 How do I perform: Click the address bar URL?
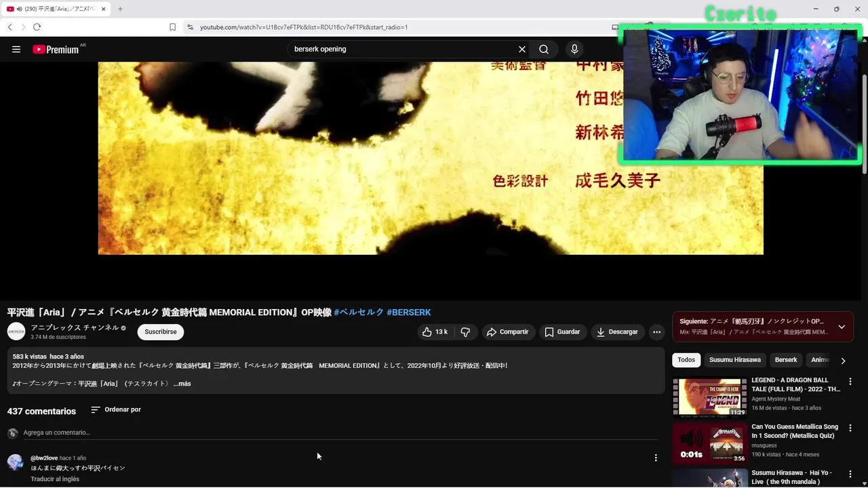[x=304, y=27]
